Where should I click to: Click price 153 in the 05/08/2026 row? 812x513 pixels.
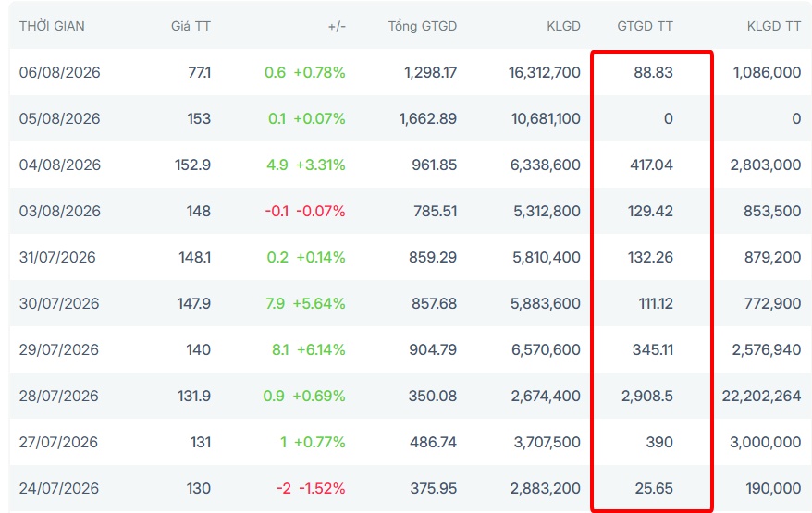click(x=199, y=118)
